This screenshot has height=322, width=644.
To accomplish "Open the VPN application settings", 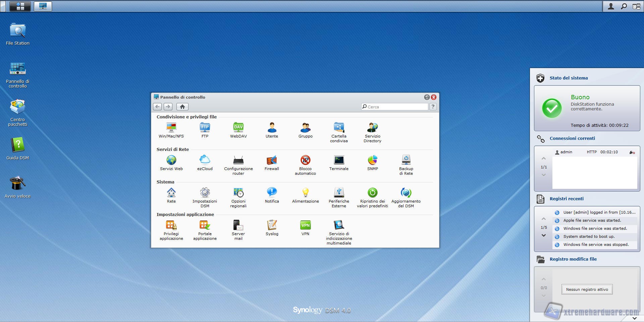I will pyautogui.click(x=305, y=225).
